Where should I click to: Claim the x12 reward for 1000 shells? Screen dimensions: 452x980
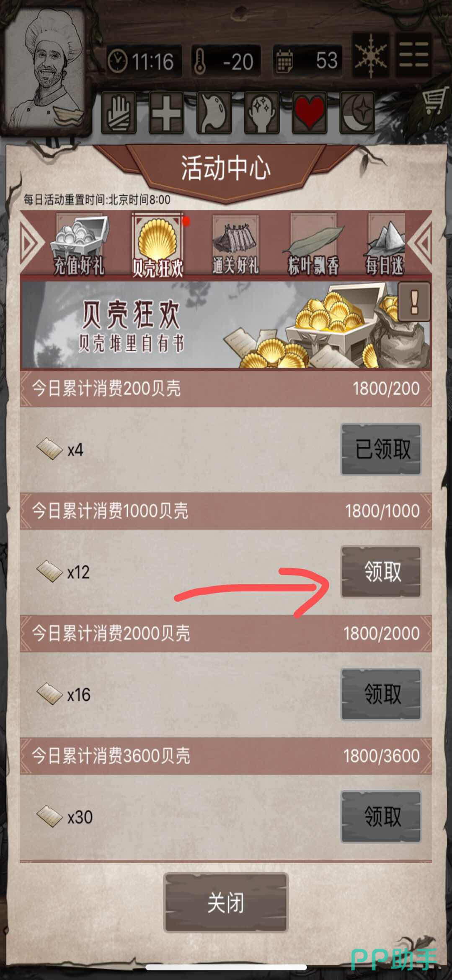[x=381, y=572]
